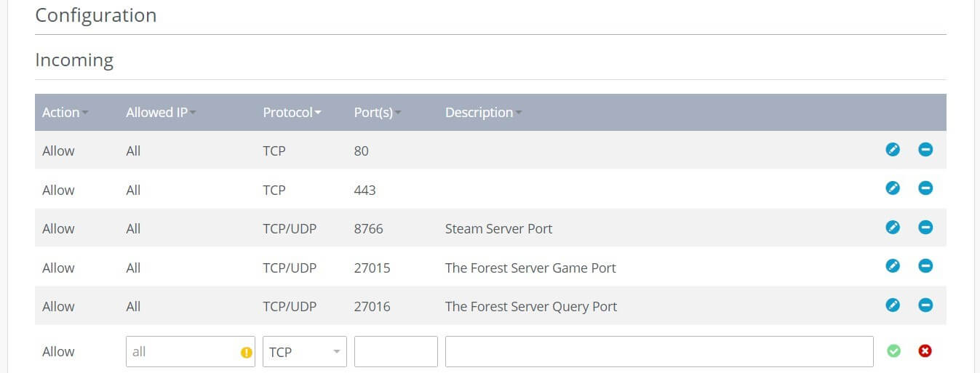The height and width of the screenshot is (373, 980).
Task: Cancel new rule with red X
Action: pos(925,351)
